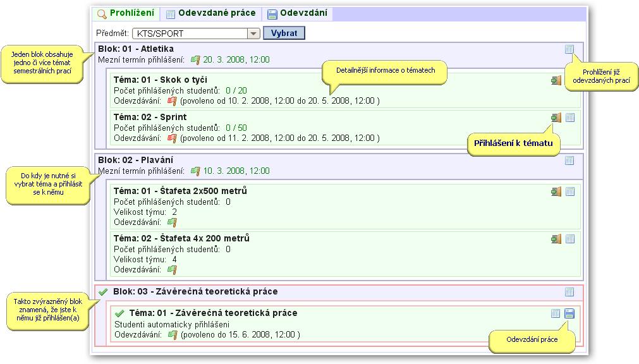The image size is (639, 364).
Task: Click the checkmark beside Téma 01 Závěrečná teoretická práce
Action: click(119, 313)
